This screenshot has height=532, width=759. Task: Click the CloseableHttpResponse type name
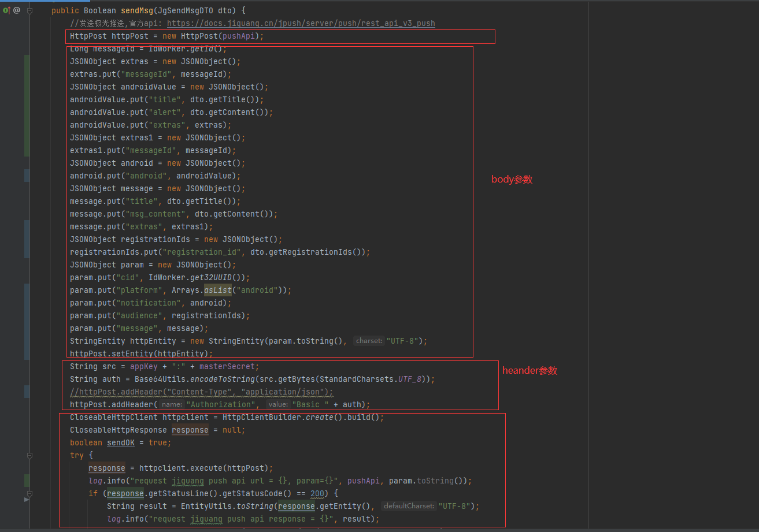[119, 430]
